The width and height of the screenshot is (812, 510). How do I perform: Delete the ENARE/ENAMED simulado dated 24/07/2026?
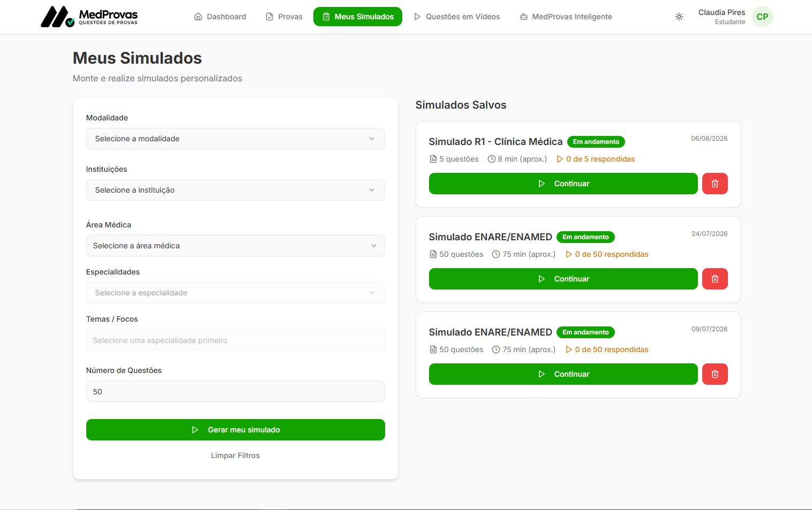[x=715, y=279]
